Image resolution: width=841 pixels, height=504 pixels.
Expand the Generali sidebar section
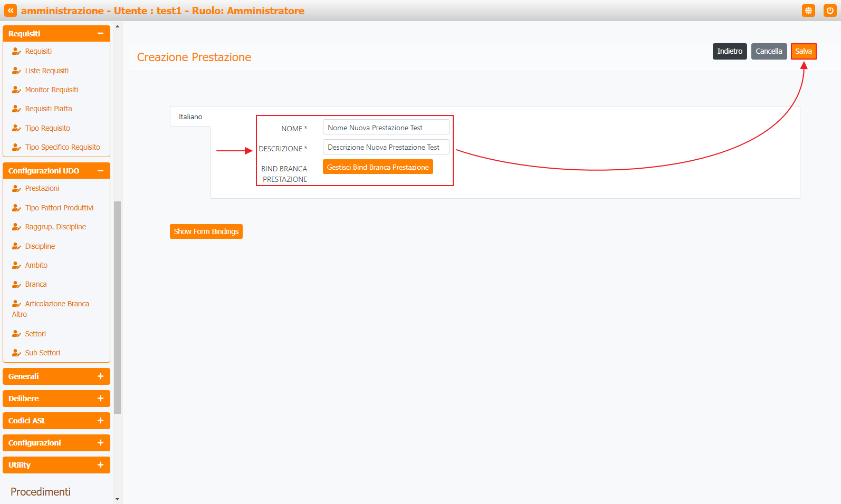coord(100,376)
